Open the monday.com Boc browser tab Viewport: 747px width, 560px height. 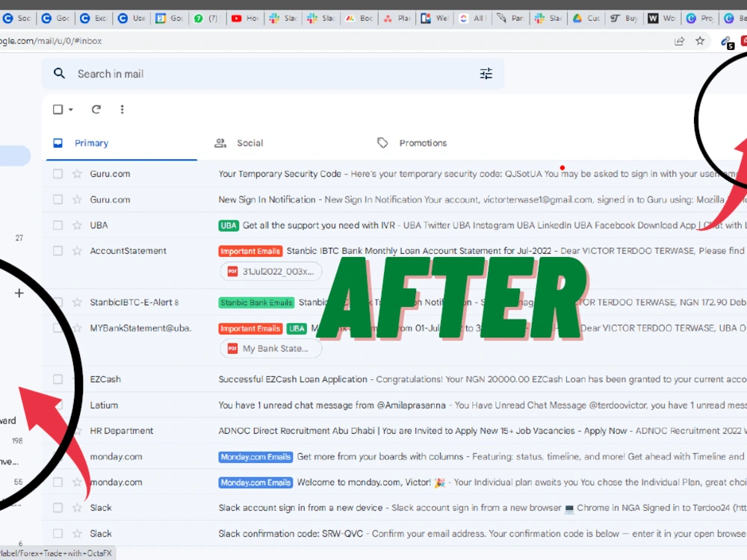(359, 18)
